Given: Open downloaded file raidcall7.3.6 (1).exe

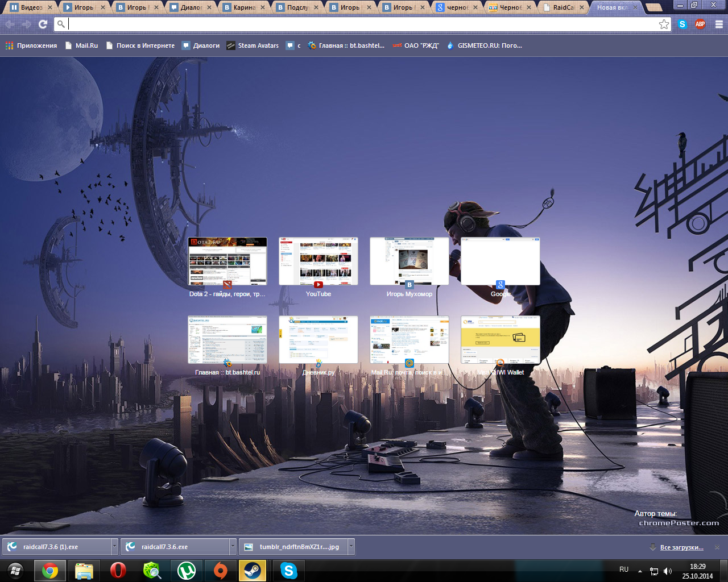Looking at the screenshot, I should click(57, 547).
